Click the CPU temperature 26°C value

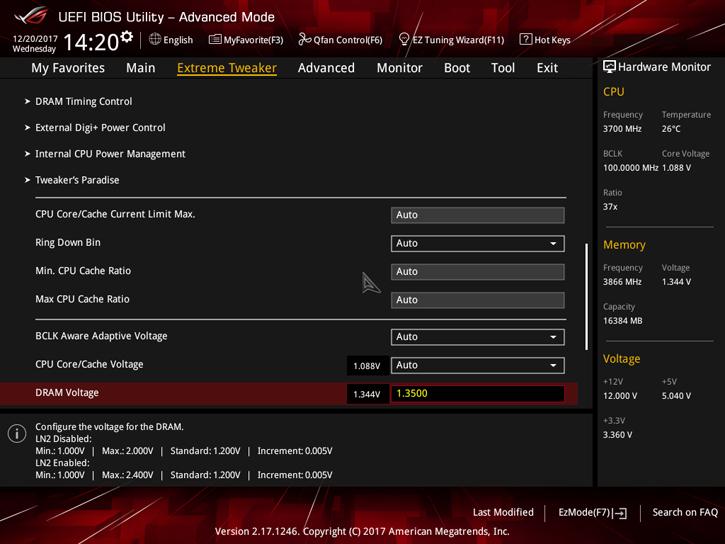pyautogui.click(x=671, y=129)
